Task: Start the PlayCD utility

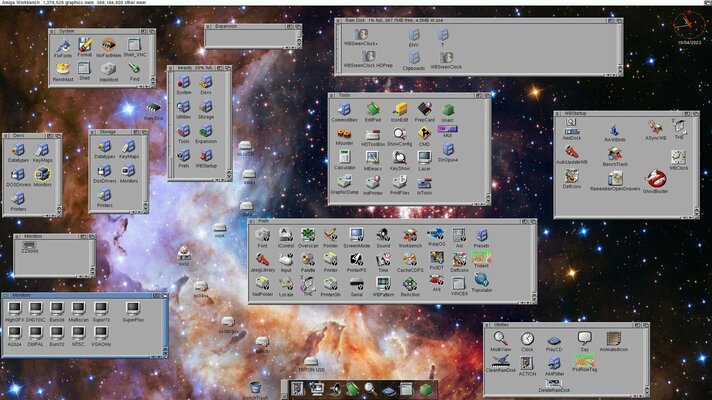Action: (x=554, y=339)
